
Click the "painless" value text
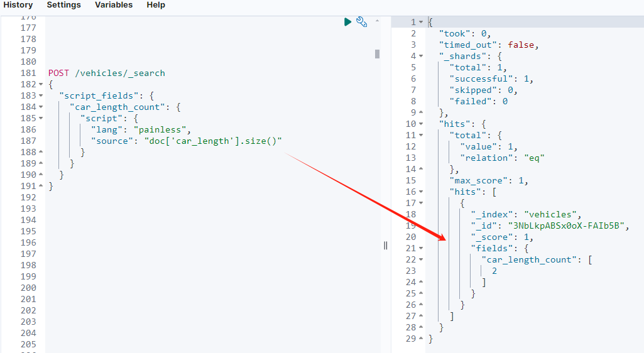pyautogui.click(x=160, y=130)
